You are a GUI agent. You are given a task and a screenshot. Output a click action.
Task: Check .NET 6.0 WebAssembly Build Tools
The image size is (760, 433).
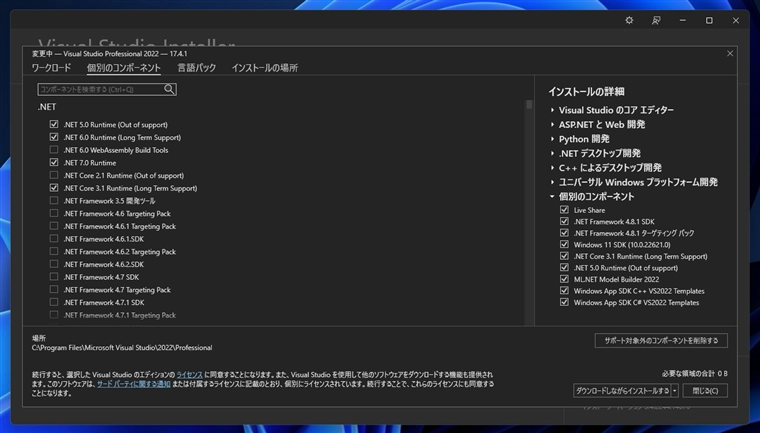point(54,149)
